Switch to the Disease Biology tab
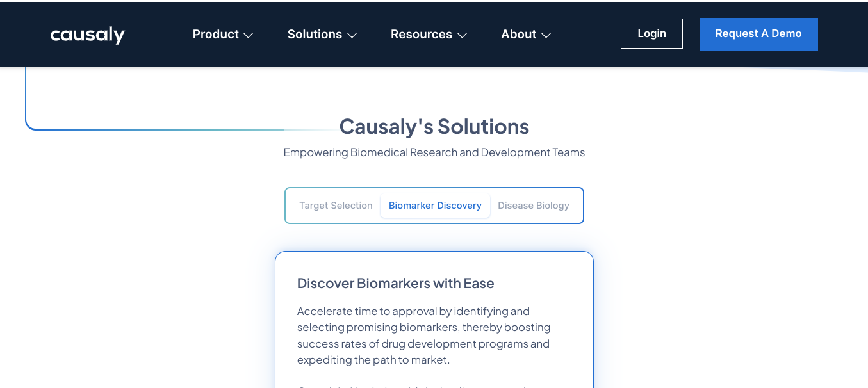 (534, 206)
